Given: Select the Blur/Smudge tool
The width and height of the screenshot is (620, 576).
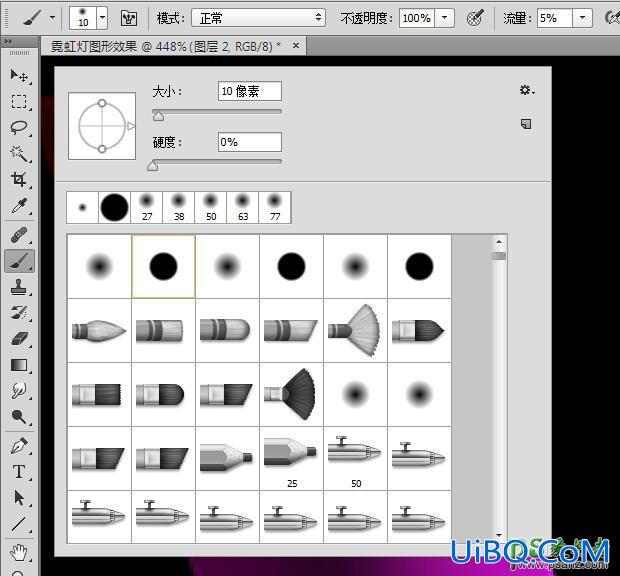Looking at the screenshot, I should click(x=19, y=391).
